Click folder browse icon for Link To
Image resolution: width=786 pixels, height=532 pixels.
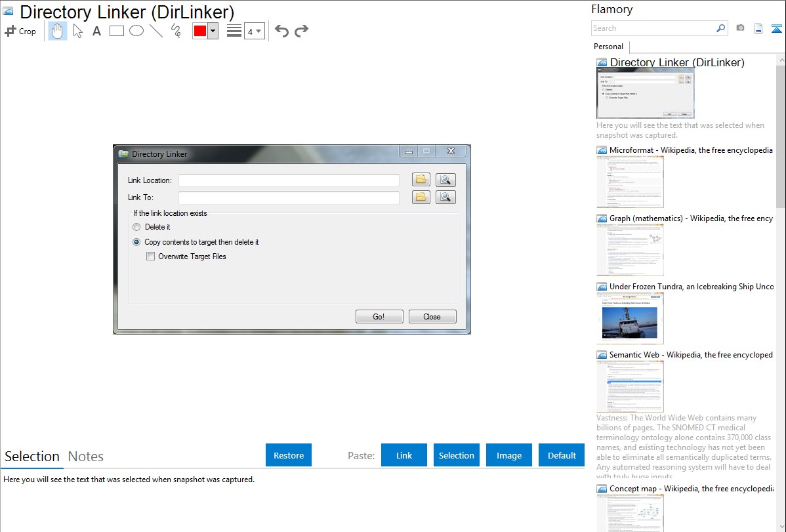click(x=421, y=197)
